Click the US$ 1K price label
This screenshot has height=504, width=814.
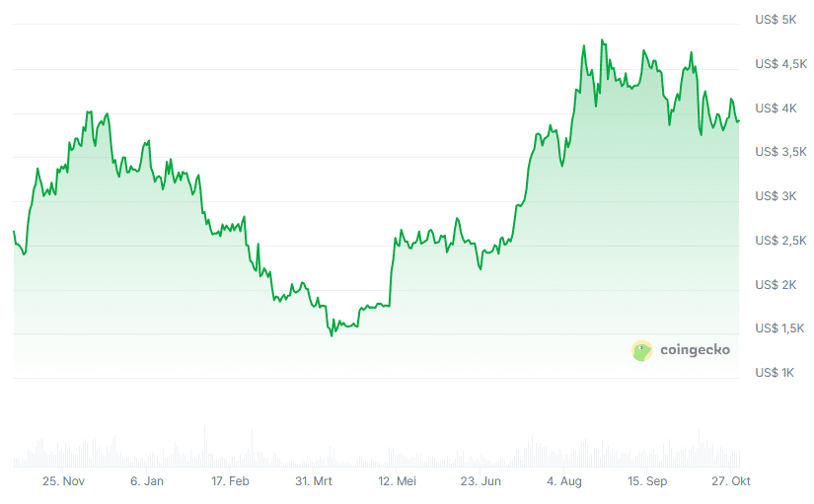coord(776,373)
